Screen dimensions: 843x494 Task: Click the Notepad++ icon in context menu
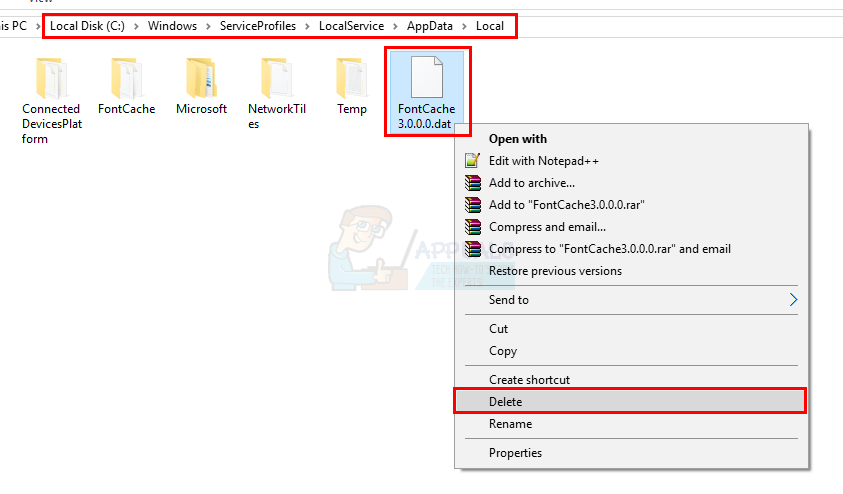click(473, 161)
